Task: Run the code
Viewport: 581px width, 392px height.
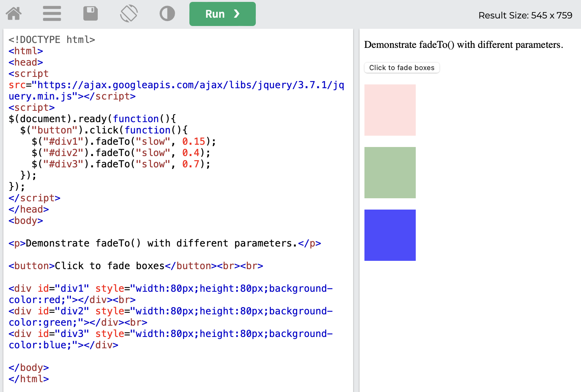Action: 223,14
